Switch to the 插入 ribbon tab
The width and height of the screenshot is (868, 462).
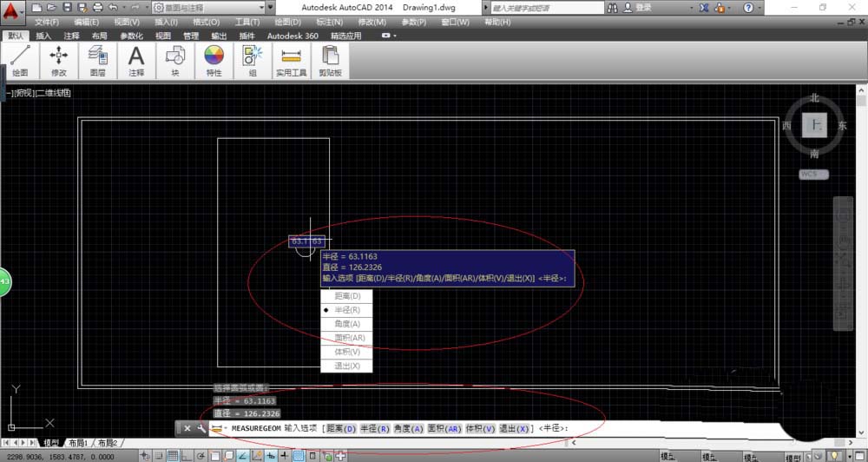43,36
